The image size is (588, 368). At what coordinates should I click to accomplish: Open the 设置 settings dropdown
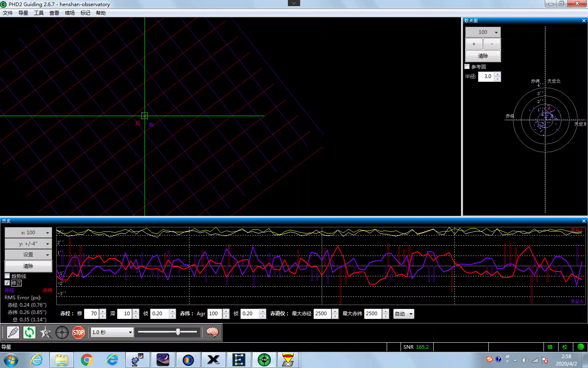point(28,255)
